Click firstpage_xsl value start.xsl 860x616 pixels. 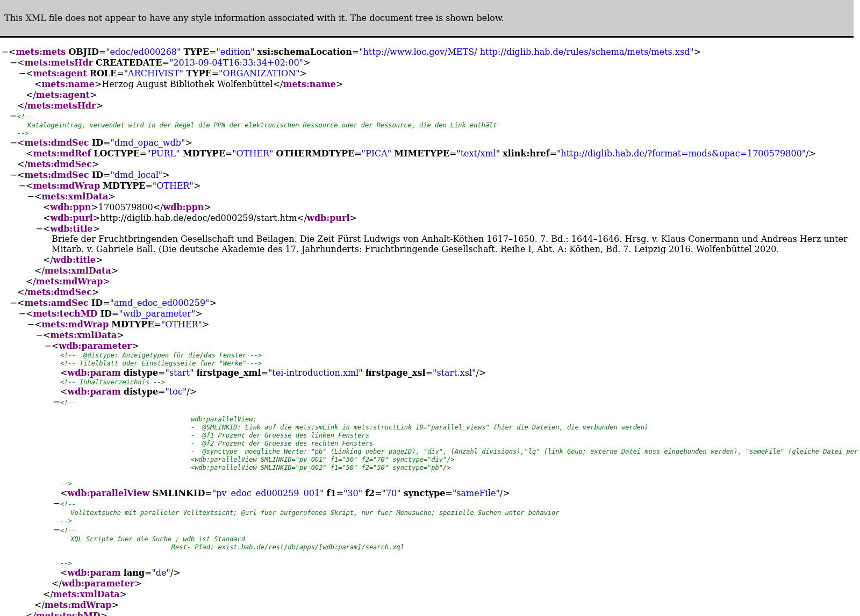tap(454, 373)
